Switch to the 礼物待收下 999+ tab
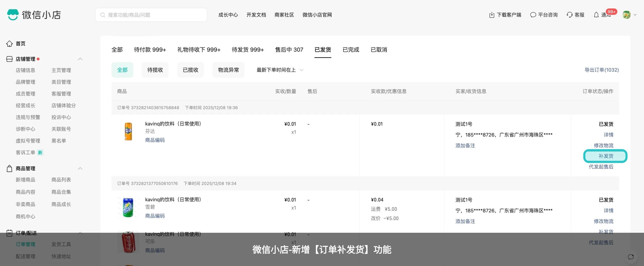Image resolution: width=644 pixels, height=266 pixels. click(x=199, y=50)
